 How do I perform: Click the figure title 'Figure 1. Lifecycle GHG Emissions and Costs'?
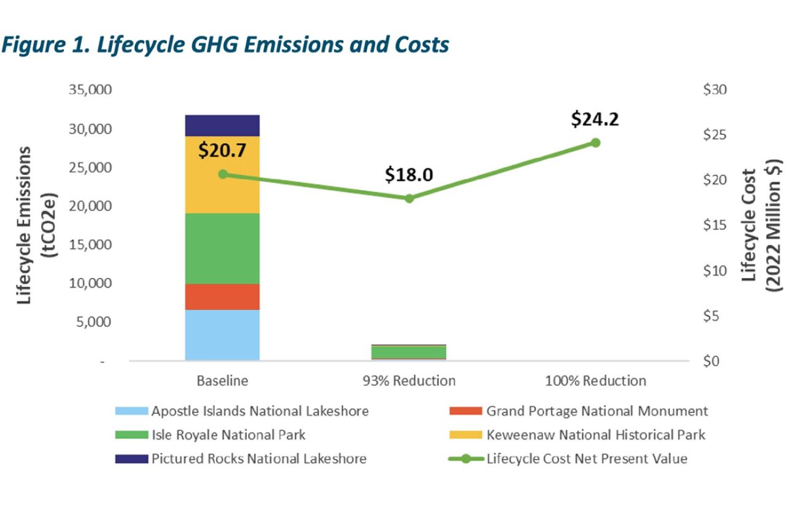[x=225, y=45]
